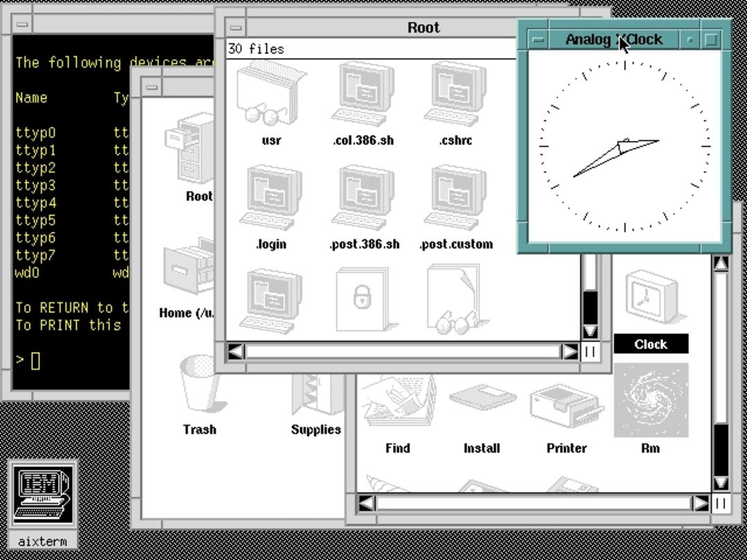The width and height of the screenshot is (747, 560).
Task: Open Analog XClock window menu button
Action: 538,39
